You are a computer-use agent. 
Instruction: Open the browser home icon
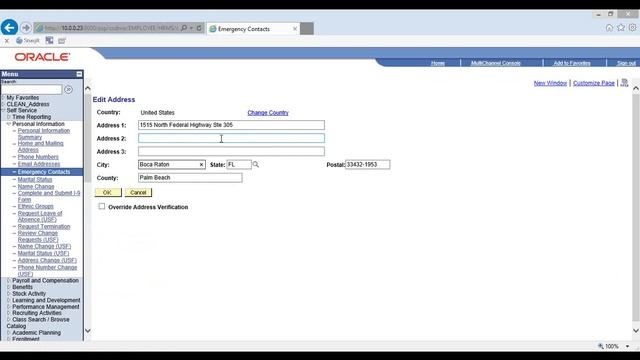coord(609,28)
